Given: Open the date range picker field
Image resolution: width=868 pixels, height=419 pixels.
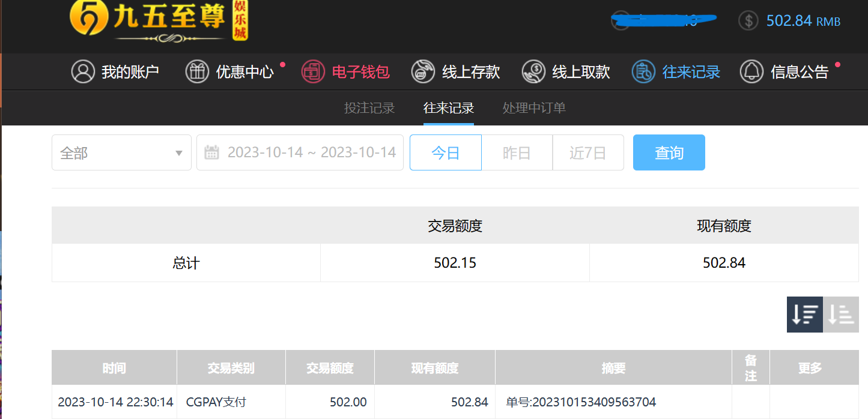Looking at the screenshot, I should [300, 152].
